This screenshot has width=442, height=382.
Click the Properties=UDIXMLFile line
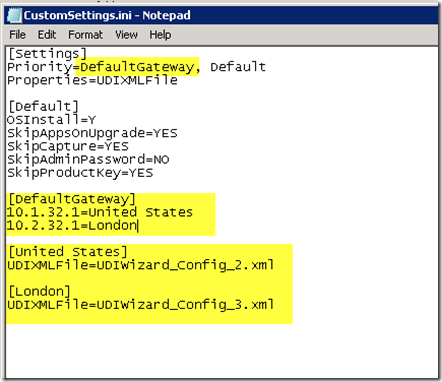[x=92, y=80]
